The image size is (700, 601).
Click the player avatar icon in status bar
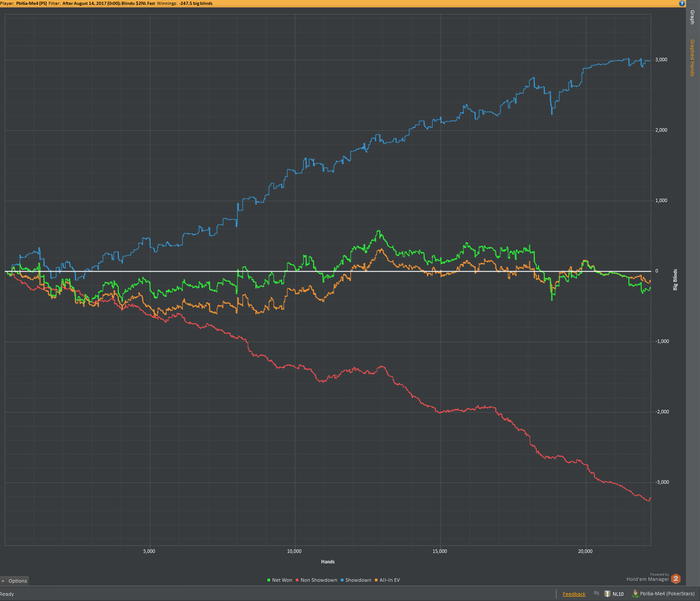tap(635, 593)
